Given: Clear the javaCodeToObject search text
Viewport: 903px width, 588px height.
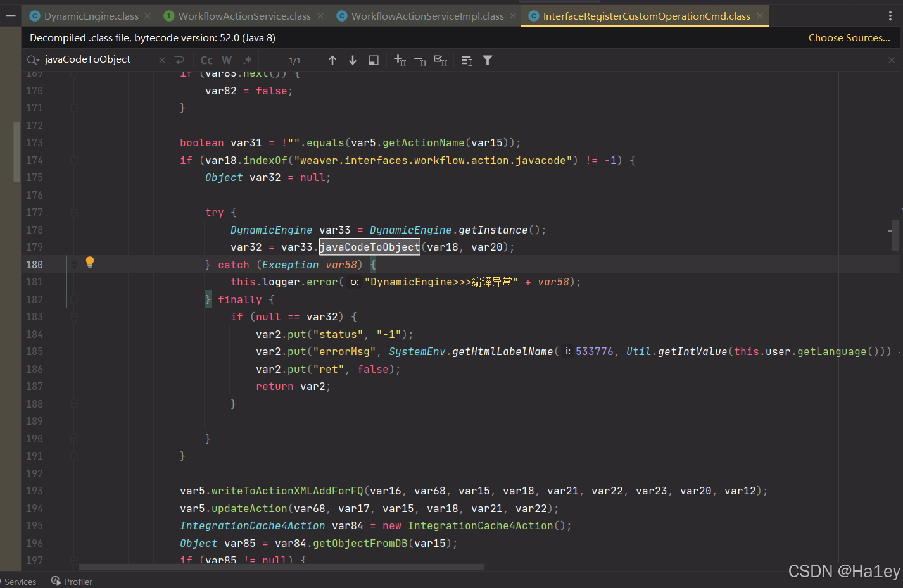Looking at the screenshot, I should [162, 60].
